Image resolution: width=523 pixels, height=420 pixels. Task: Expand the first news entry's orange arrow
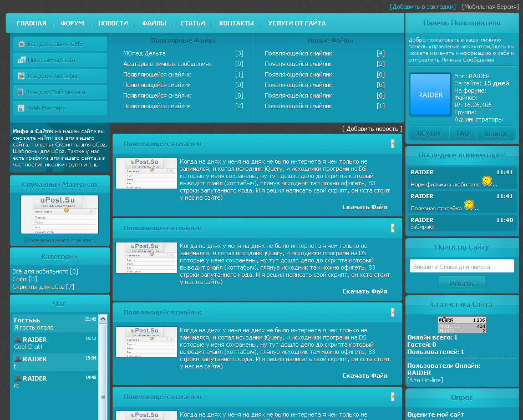(x=393, y=144)
